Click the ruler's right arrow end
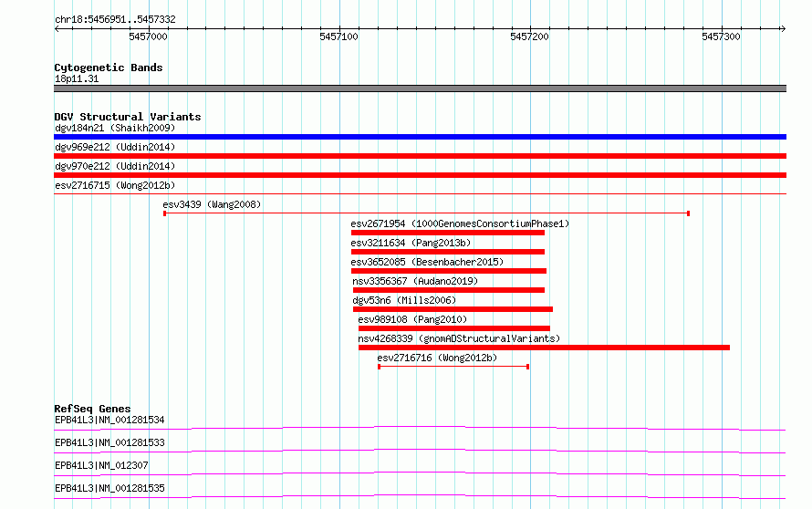812x509 pixels. click(x=783, y=28)
